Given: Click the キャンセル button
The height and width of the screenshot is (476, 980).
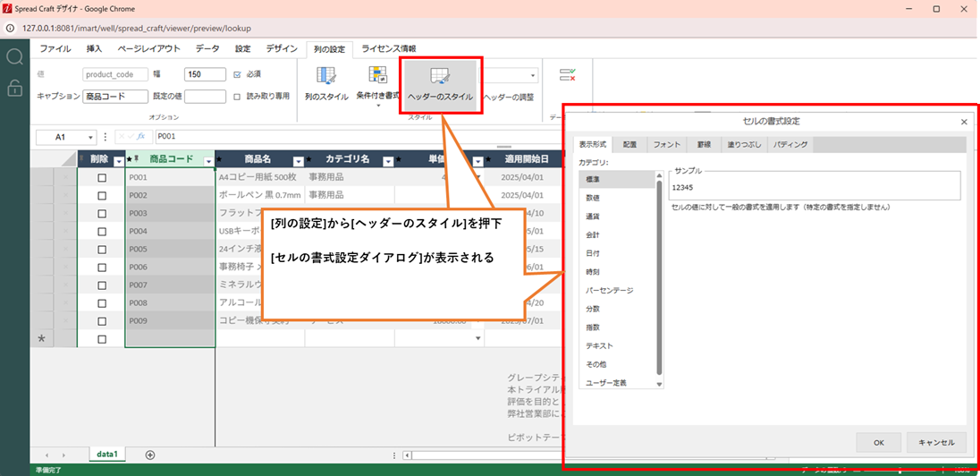Looking at the screenshot, I should 936,442.
